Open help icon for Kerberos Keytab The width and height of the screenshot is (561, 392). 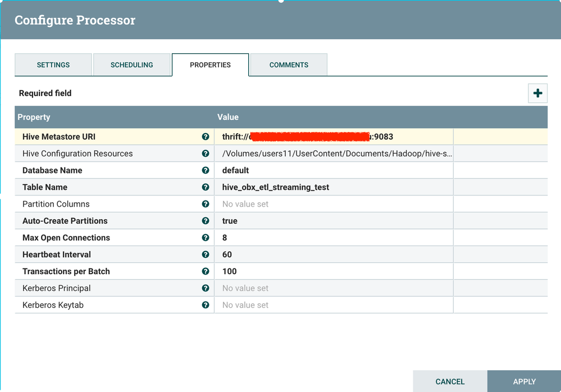(x=206, y=305)
